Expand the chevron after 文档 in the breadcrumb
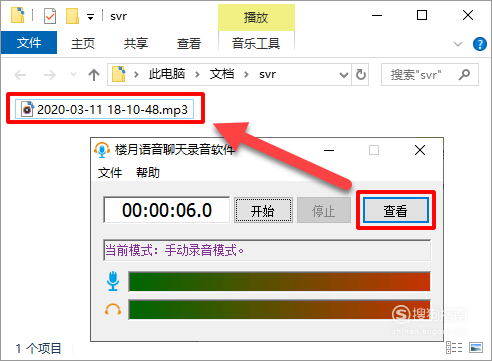Viewport: 492px width, 361px height. (x=246, y=74)
